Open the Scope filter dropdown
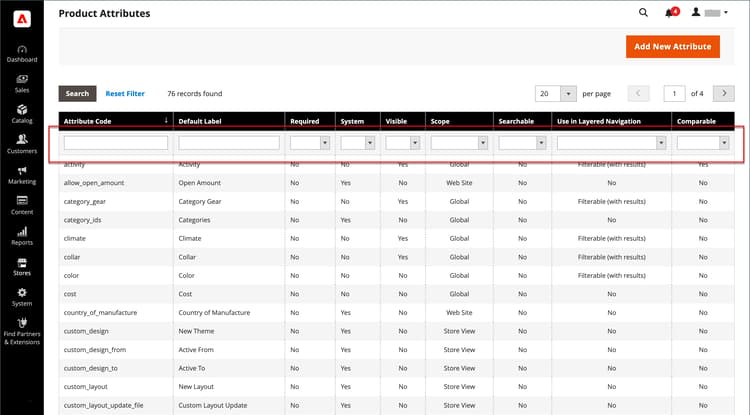Viewport: 750px width, 415px height. 459,142
